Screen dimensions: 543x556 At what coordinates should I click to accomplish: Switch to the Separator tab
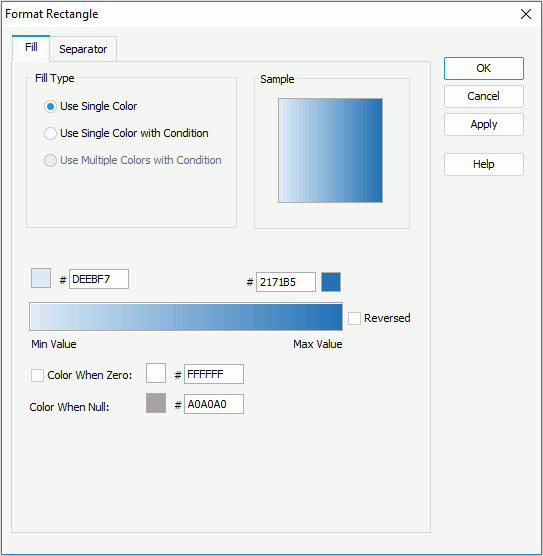click(83, 49)
